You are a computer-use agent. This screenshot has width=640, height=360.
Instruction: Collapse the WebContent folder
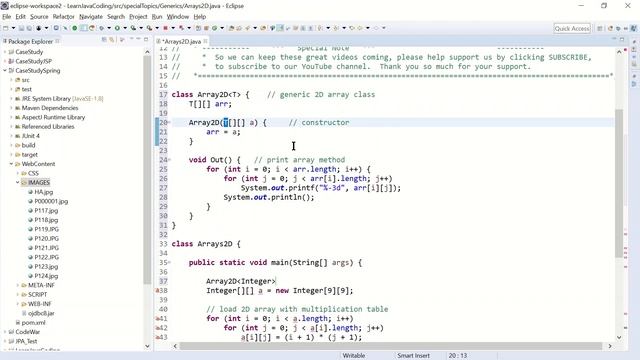click(x=11, y=164)
